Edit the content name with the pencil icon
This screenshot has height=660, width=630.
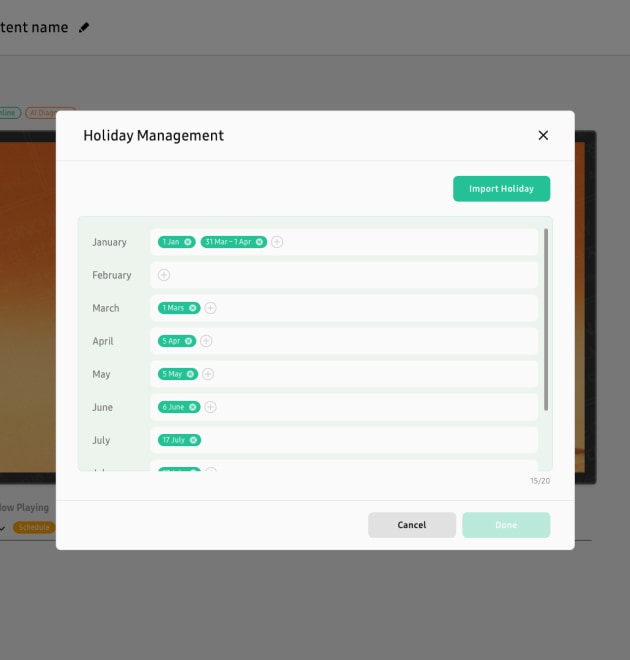[84, 28]
